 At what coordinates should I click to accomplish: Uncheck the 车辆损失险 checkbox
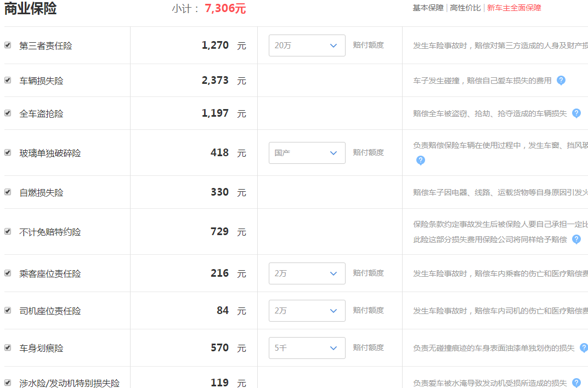8,80
